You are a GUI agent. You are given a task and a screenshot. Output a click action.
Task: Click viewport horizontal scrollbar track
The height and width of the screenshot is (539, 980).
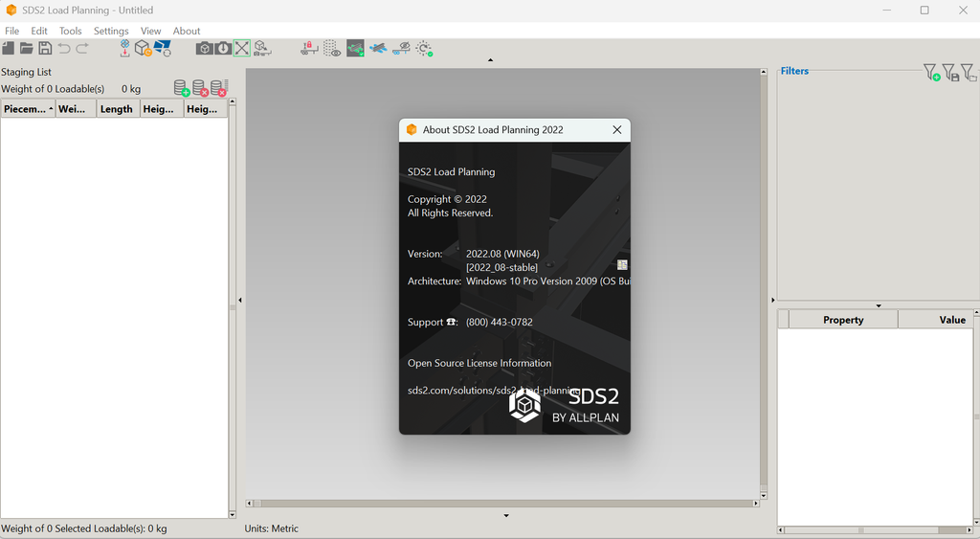[x=501, y=503]
